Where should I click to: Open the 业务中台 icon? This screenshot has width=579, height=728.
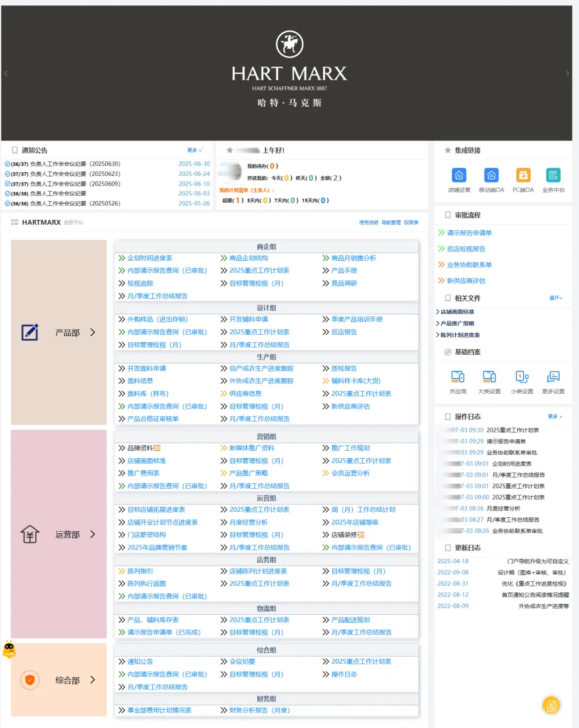[x=553, y=175]
